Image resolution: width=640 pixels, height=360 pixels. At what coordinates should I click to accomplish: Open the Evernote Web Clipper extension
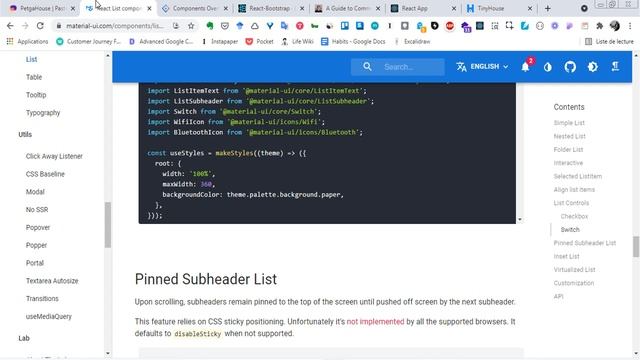click(210, 26)
